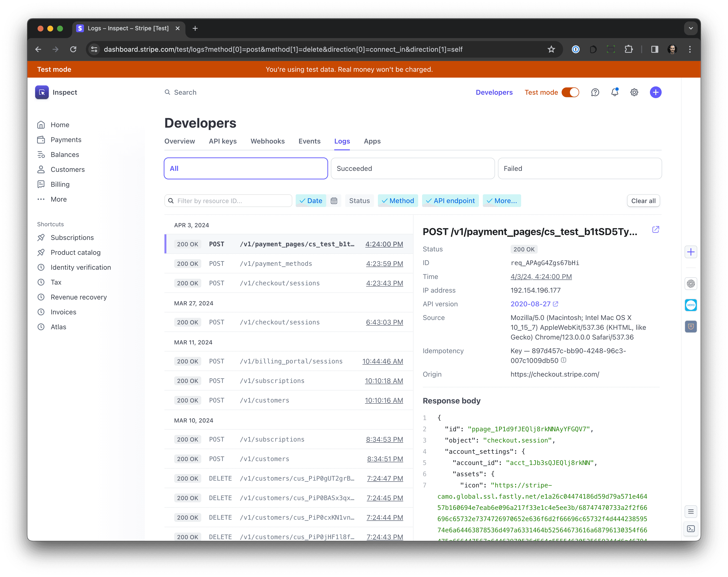Open API version 2020-08-27 link
Image resolution: width=728 pixels, height=577 pixels.
pos(534,304)
